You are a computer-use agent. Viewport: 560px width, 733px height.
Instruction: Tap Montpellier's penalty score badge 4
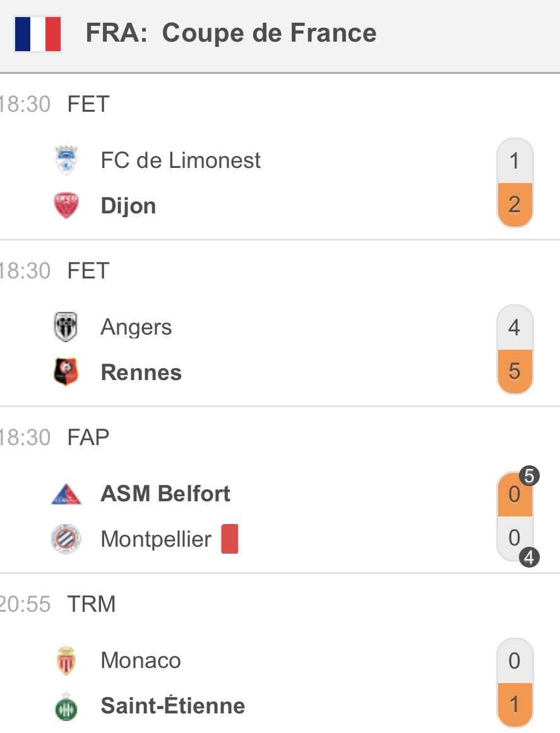(529, 557)
